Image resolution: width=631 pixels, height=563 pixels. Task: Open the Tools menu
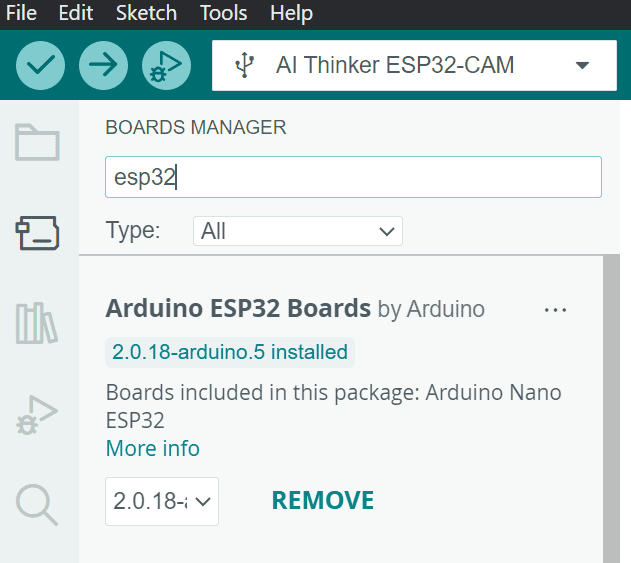click(x=223, y=13)
